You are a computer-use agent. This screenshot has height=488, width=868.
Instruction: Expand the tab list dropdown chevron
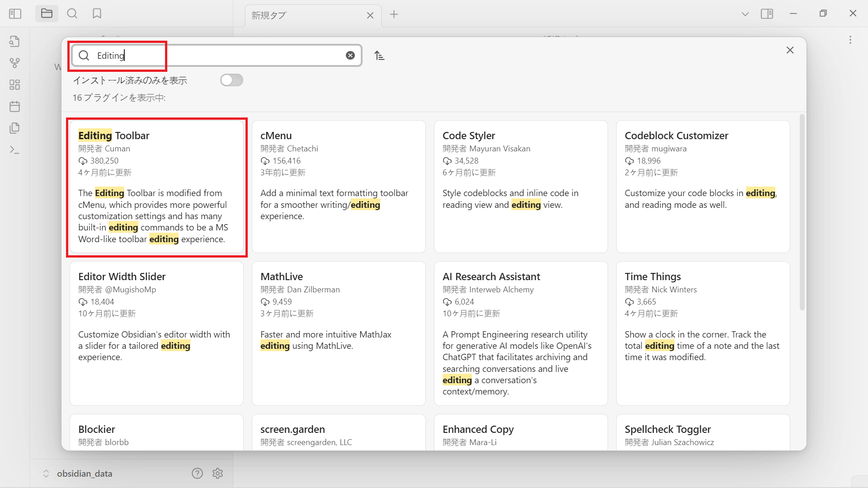click(x=745, y=14)
